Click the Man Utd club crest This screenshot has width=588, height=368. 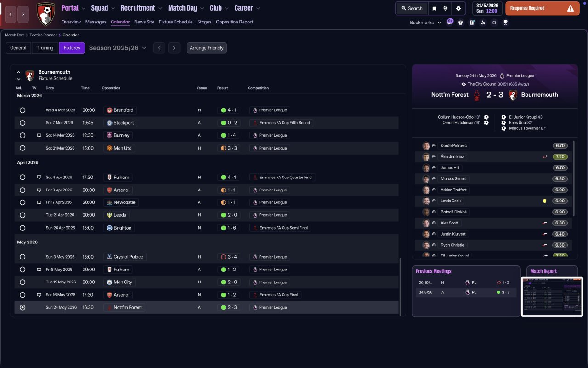(x=109, y=148)
